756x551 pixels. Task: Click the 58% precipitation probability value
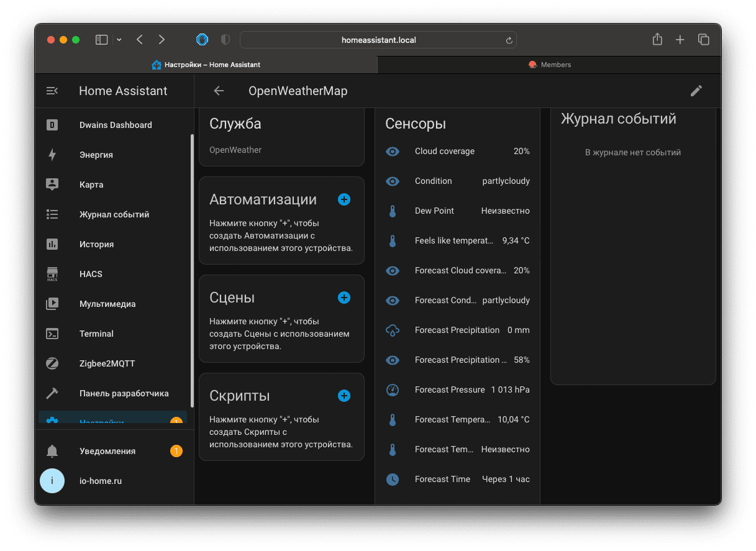click(x=522, y=360)
